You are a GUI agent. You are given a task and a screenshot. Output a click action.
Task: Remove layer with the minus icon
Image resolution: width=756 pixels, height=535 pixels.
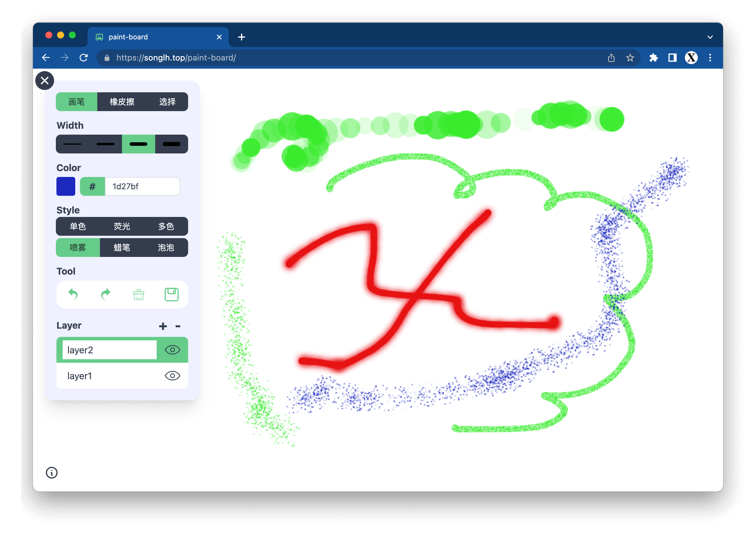(x=178, y=326)
